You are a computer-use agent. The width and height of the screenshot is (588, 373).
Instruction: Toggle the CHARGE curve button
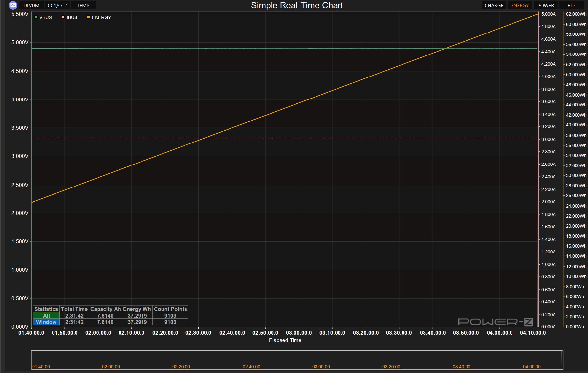(x=494, y=5)
